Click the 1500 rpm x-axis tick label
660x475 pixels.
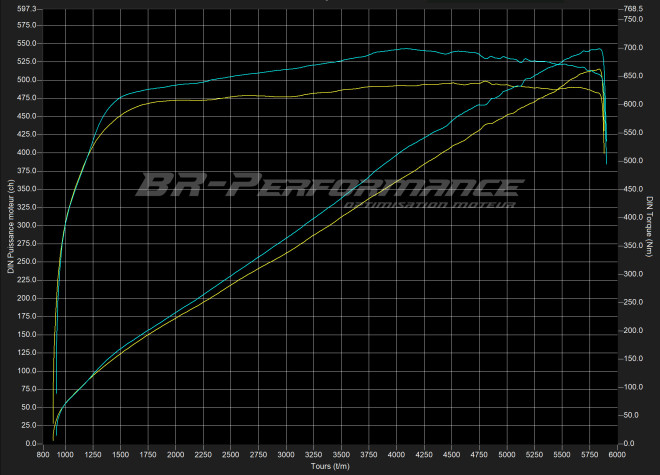click(122, 454)
